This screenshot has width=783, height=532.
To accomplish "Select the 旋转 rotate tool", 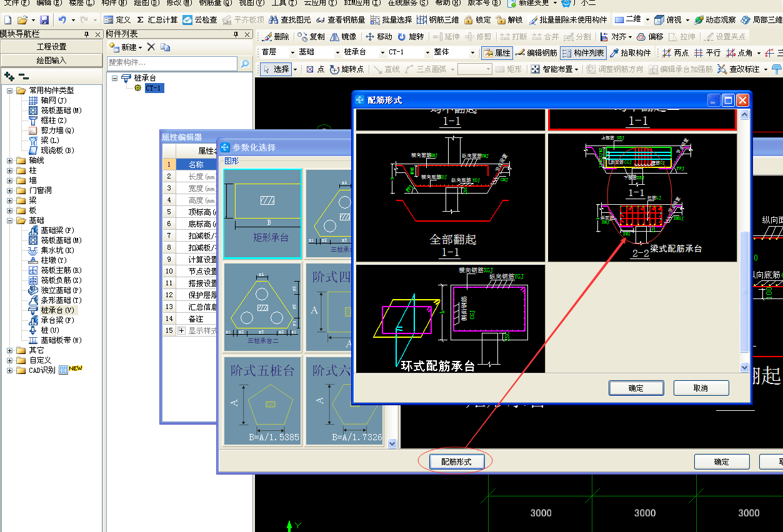I will point(411,37).
